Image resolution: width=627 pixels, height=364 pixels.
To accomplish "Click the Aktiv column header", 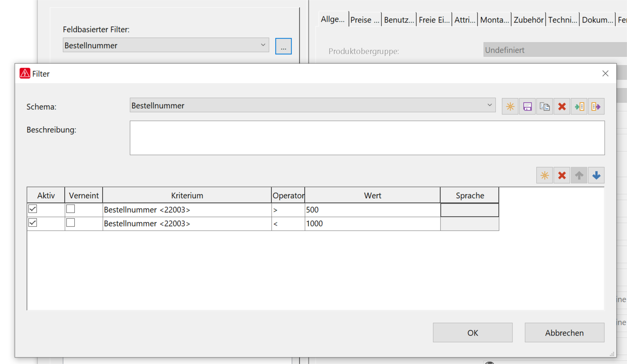I will click(x=46, y=195).
